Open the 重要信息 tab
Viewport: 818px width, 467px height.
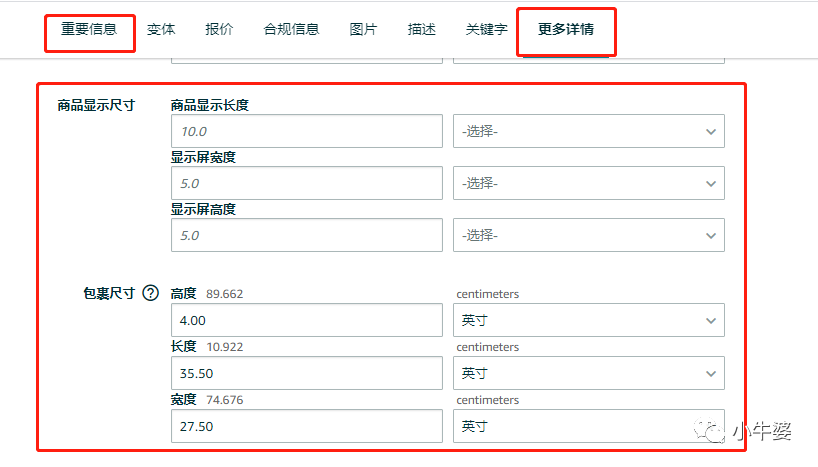pos(89,29)
